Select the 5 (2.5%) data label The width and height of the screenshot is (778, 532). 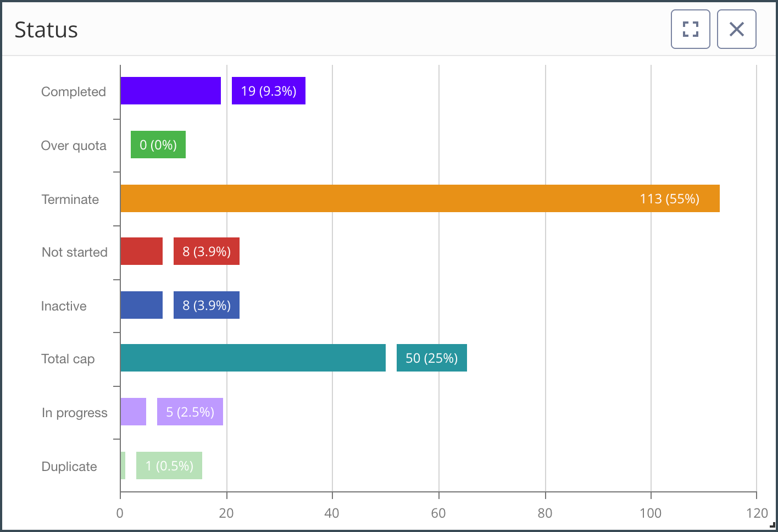[x=190, y=412]
